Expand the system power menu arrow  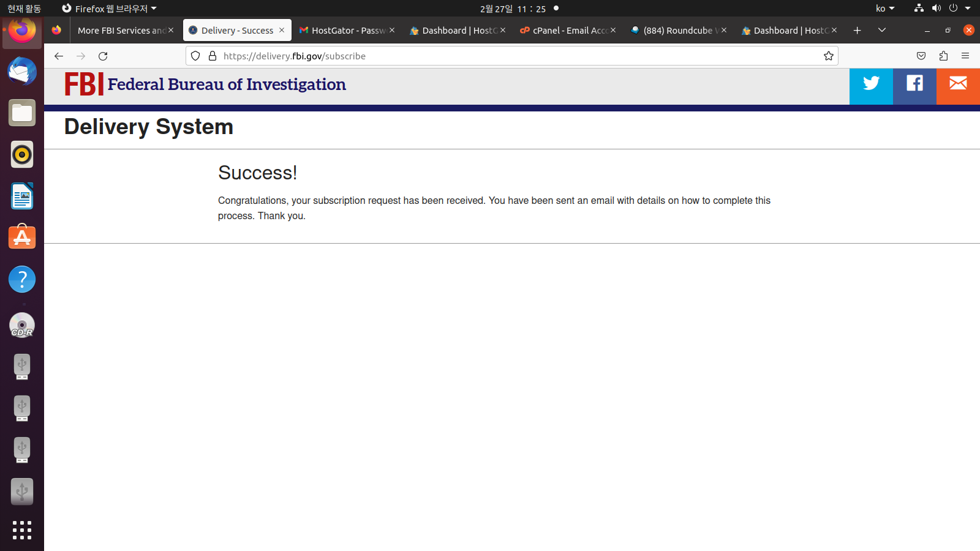coord(968,9)
